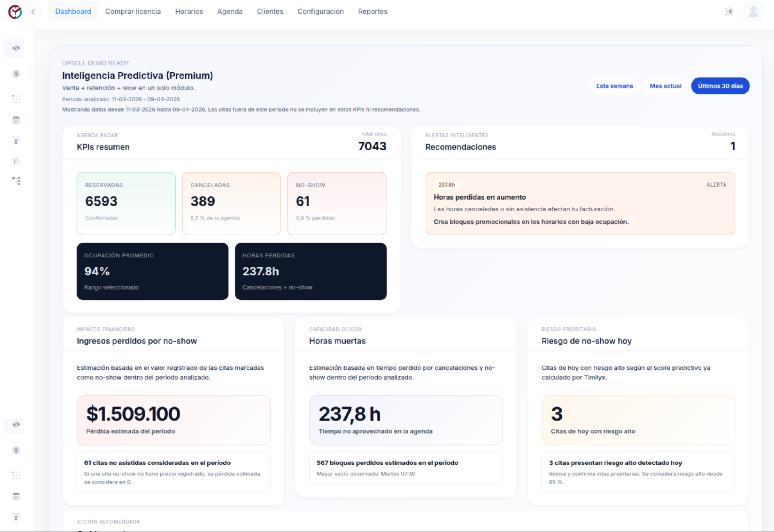Select the Últimos 30 días button
The image size is (774, 532).
(x=720, y=86)
